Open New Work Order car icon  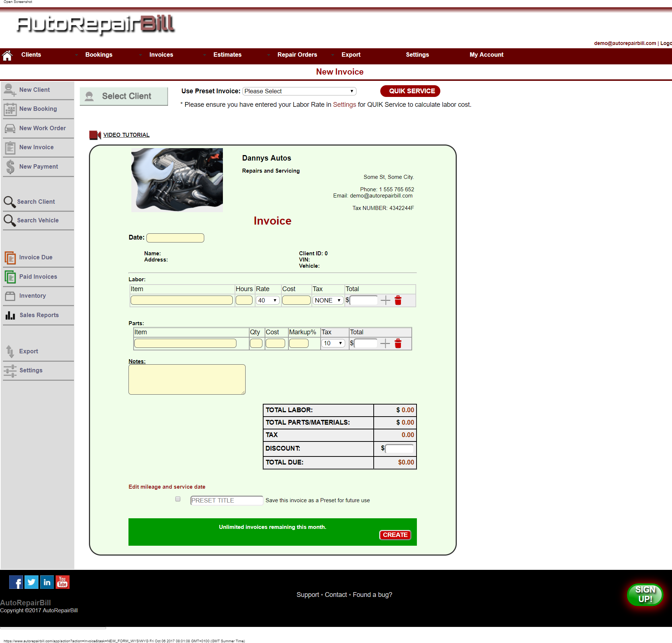point(10,128)
